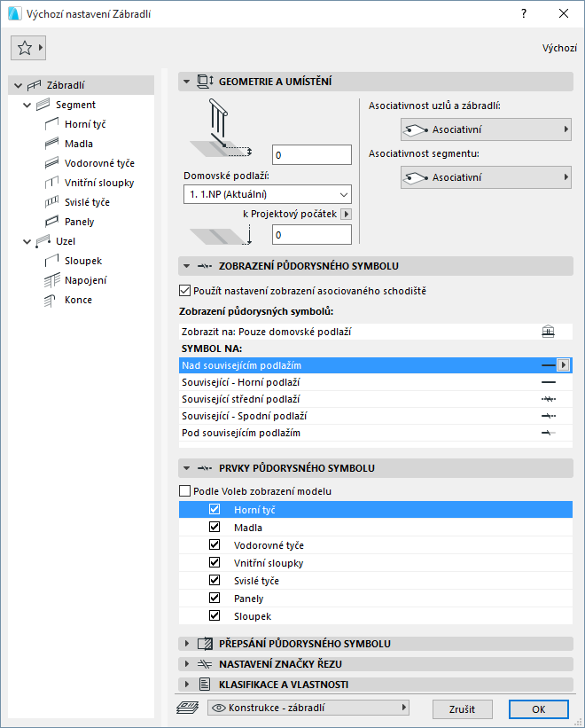Open the Konstrukce - zábradlí layer dropdown
The width and height of the screenshot is (585, 728).
pos(308,708)
